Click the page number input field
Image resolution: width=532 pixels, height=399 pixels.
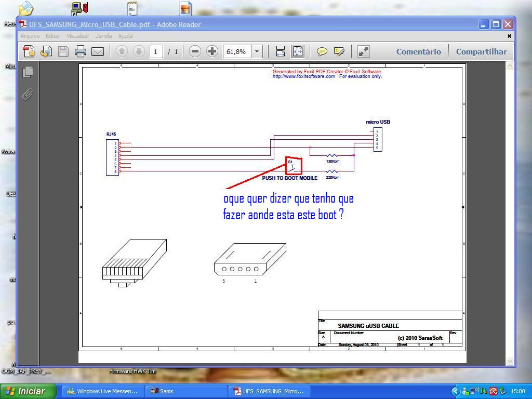[x=156, y=51]
